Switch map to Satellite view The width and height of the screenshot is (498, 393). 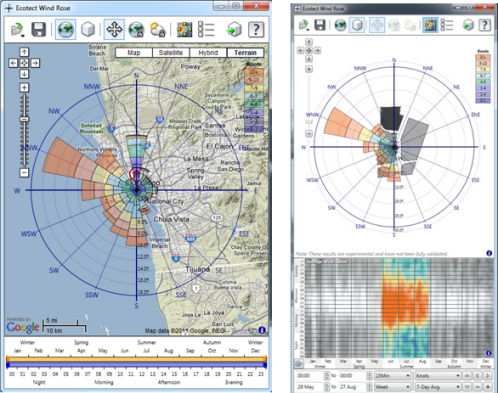[171, 53]
